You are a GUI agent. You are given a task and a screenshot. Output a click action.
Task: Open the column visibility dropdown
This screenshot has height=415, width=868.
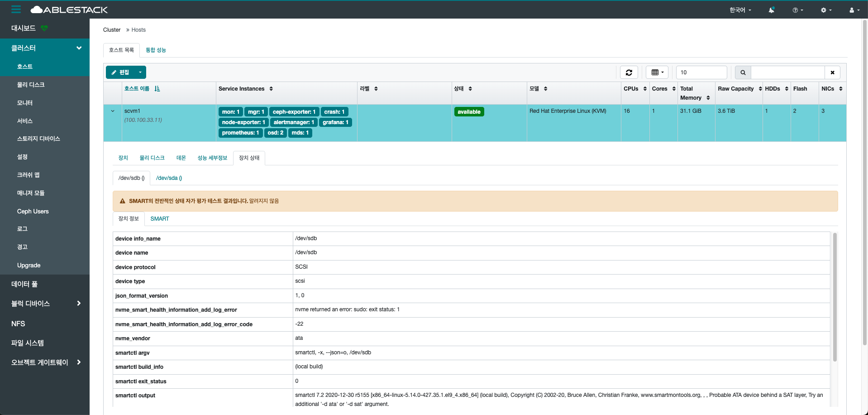[657, 72]
